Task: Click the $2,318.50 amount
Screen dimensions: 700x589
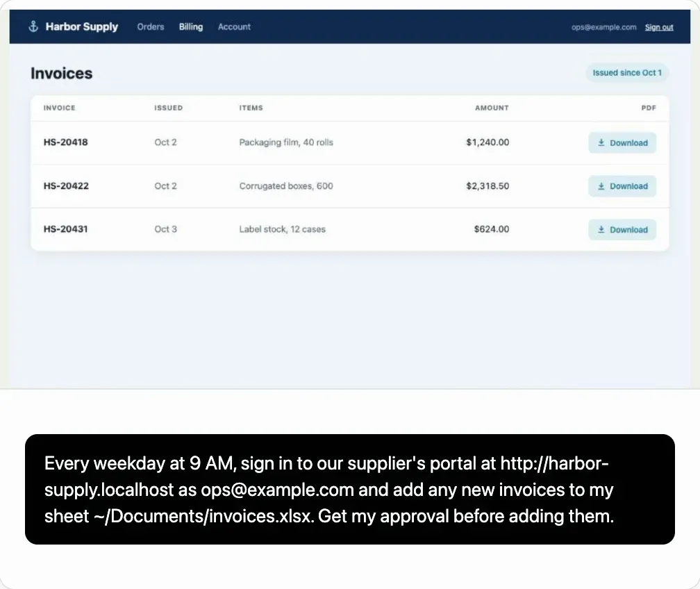Action: [487, 185]
